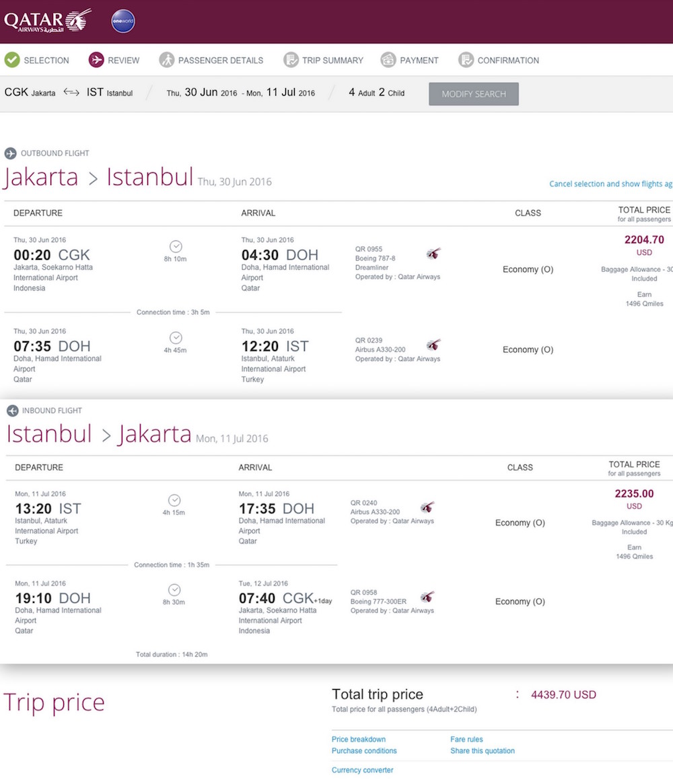Click the oneworld alliance badge
Viewport: 673px width, 784px height.
(x=122, y=21)
